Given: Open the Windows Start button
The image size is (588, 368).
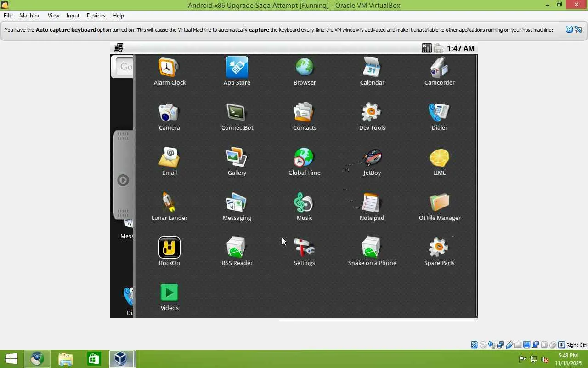Looking at the screenshot, I should (11, 359).
